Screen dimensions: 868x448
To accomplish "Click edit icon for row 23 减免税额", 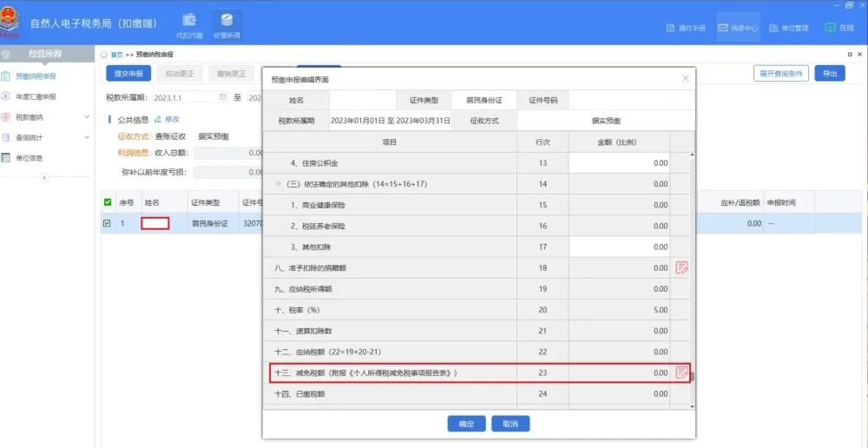I will tap(681, 372).
